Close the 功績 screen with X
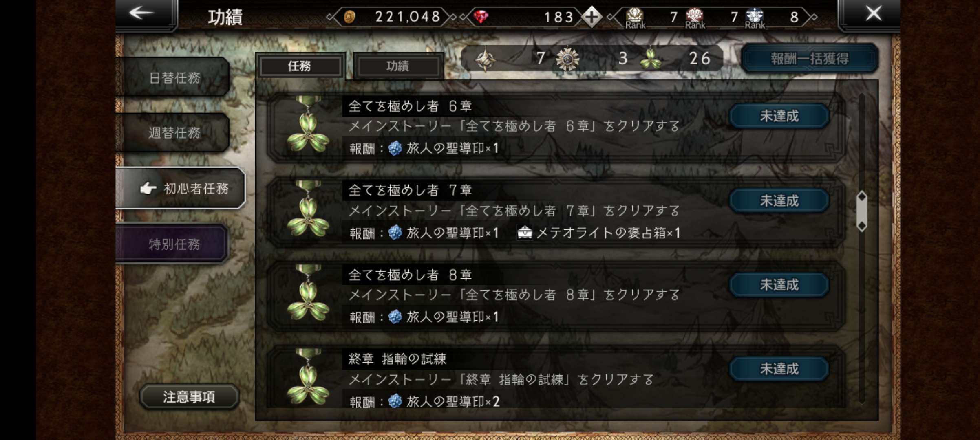The height and width of the screenshot is (440, 980). pyautogui.click(x=874, y=13)
